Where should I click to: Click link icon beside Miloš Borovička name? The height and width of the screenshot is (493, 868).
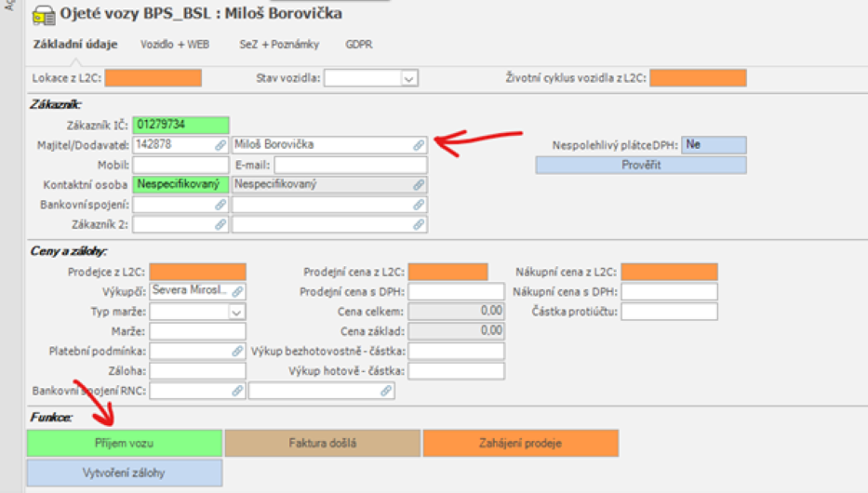coord(419,145)
